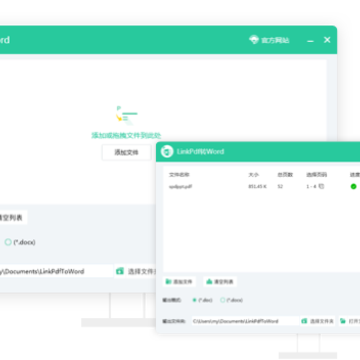Click the 总页数 column header
Viewport: 360px width, 360px height.
point(285,175)
